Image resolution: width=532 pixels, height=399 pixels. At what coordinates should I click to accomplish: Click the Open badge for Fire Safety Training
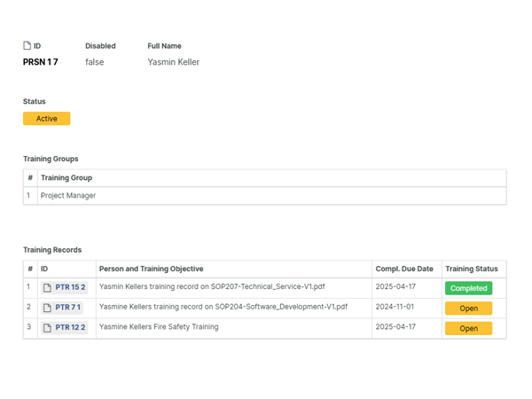pyautogui.click(x=468, y=328)
